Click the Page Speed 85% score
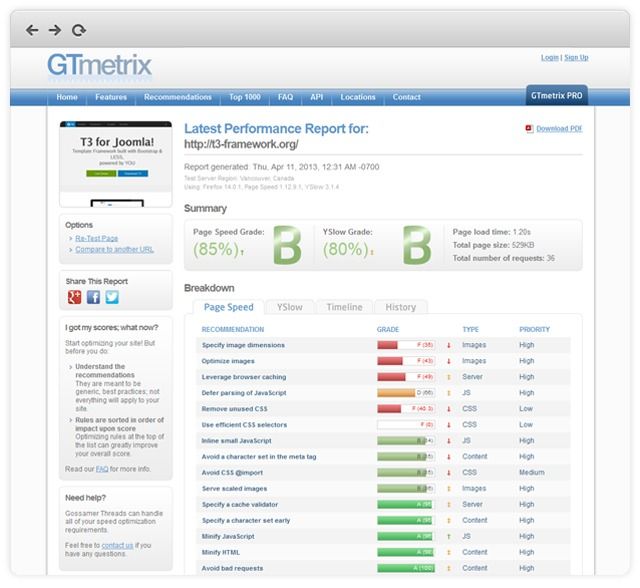The width and height of the screenshot is (640, 588). (216, 249)
